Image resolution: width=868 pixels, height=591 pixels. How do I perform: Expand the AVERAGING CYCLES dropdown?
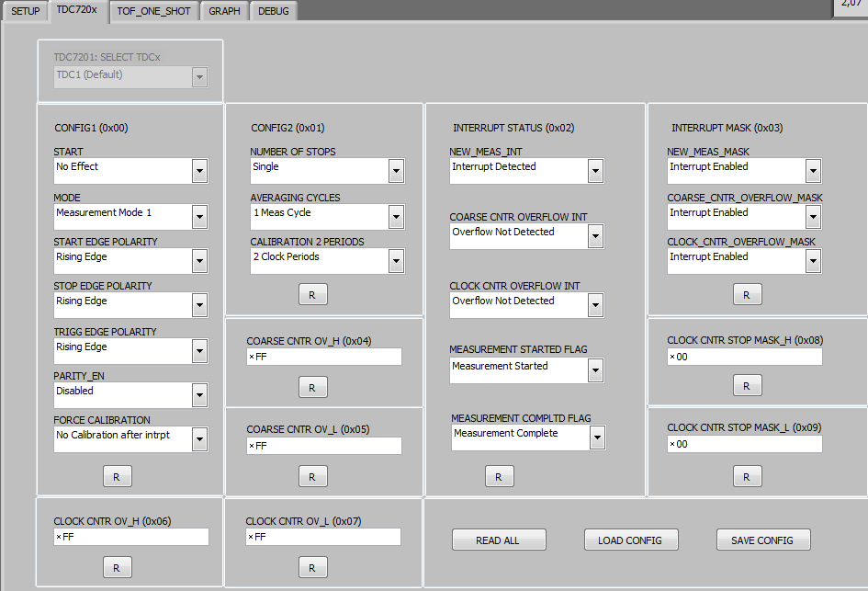[395, 217]
